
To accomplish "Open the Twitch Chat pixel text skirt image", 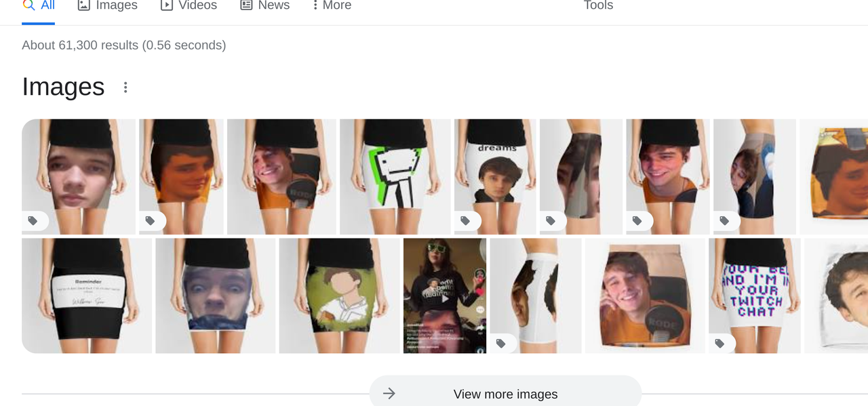I will coord(755,296).
